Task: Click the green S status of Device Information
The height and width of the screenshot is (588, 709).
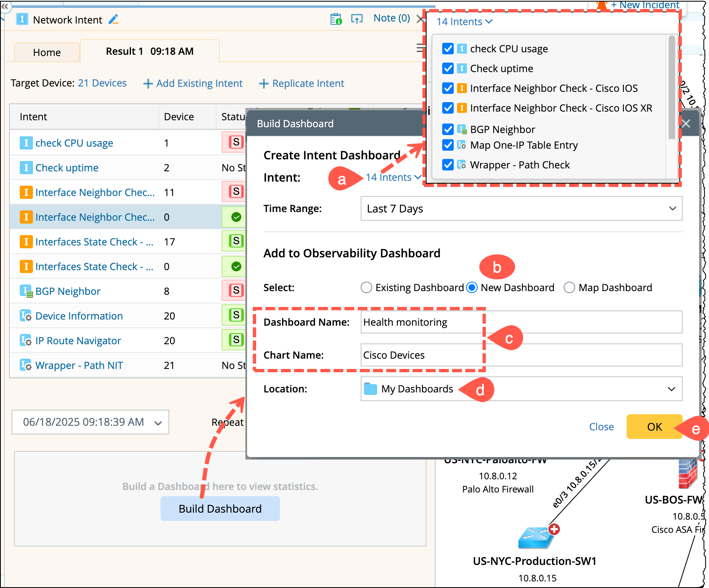Action: pos(236,315)
